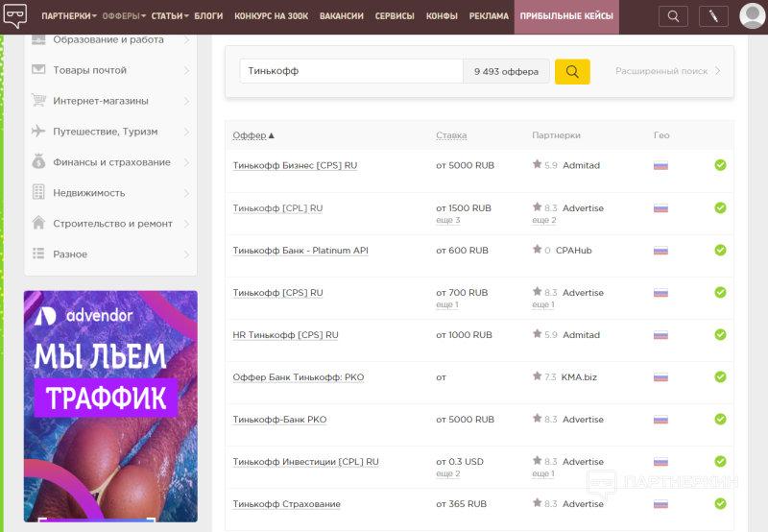The image size is (768, 532).
Task: Click the Тинькофф search input field
Action: (351, 71)
